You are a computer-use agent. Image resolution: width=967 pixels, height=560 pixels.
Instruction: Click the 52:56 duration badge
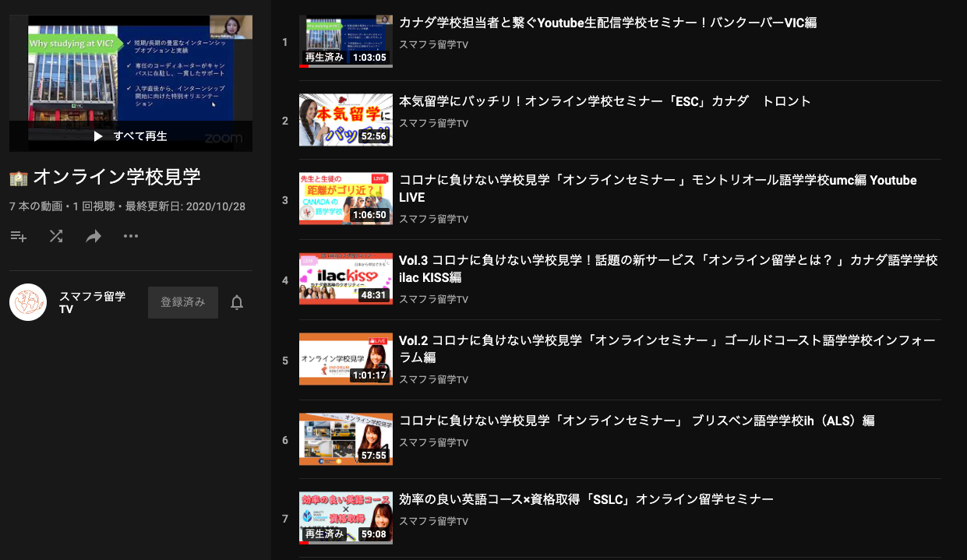373,136
